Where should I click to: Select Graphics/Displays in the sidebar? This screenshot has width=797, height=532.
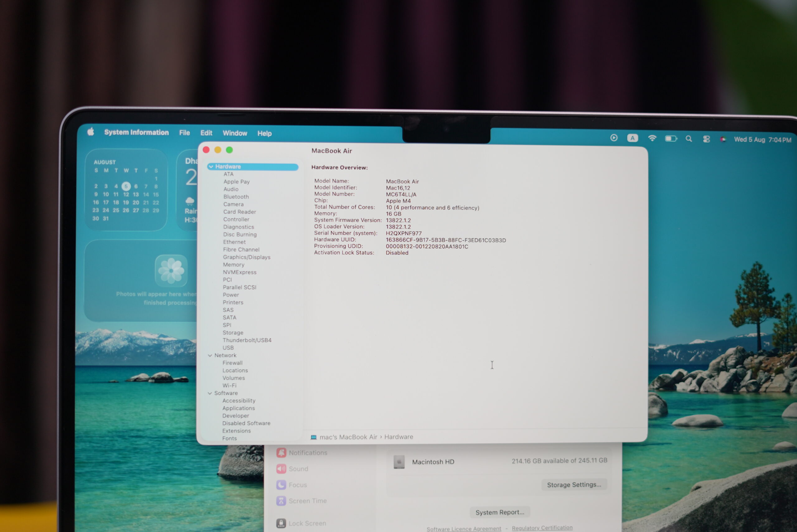[x=247, y=257]
